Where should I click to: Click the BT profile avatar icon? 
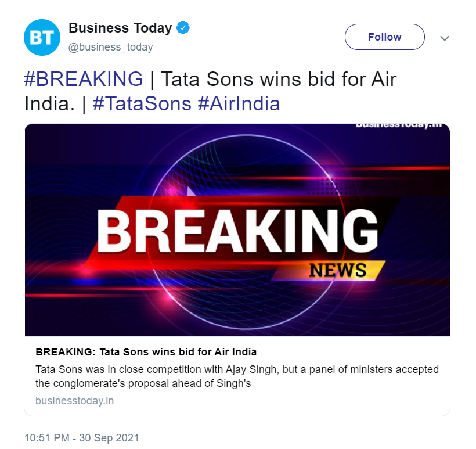42,37
